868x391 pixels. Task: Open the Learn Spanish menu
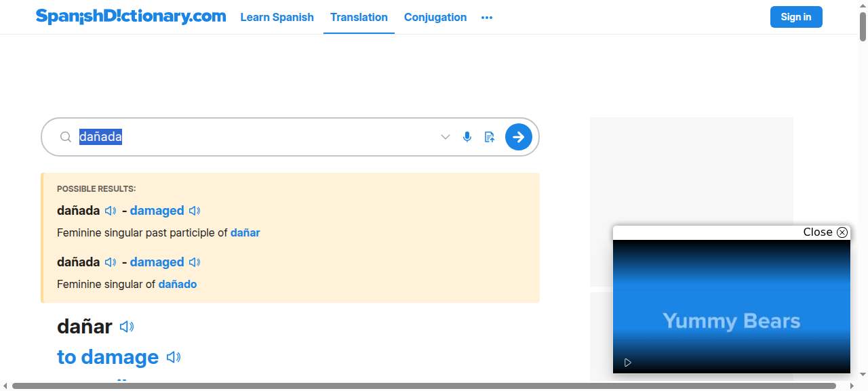click(277, 17)
